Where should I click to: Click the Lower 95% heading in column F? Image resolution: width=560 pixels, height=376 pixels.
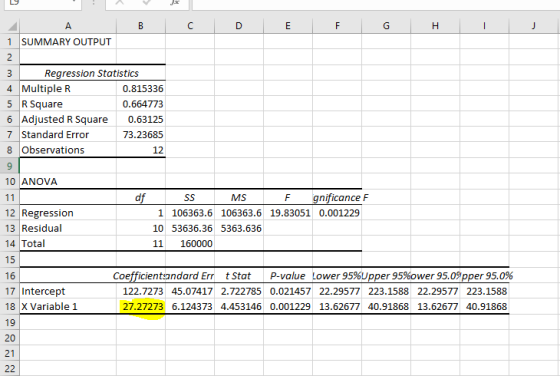tap(337, 276)
